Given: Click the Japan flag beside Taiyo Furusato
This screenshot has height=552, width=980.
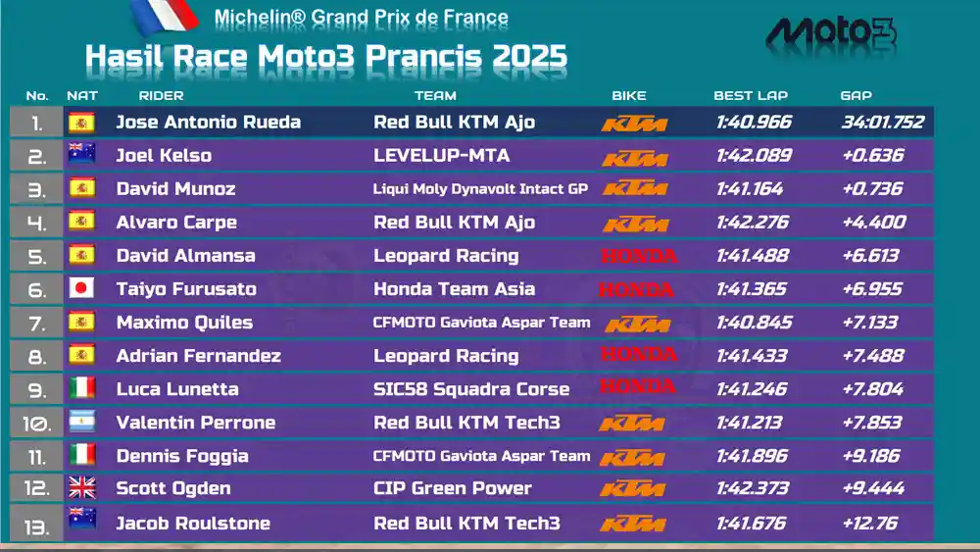Looking at the screenshot, I should pyautogui.click(x=81, y=288).
